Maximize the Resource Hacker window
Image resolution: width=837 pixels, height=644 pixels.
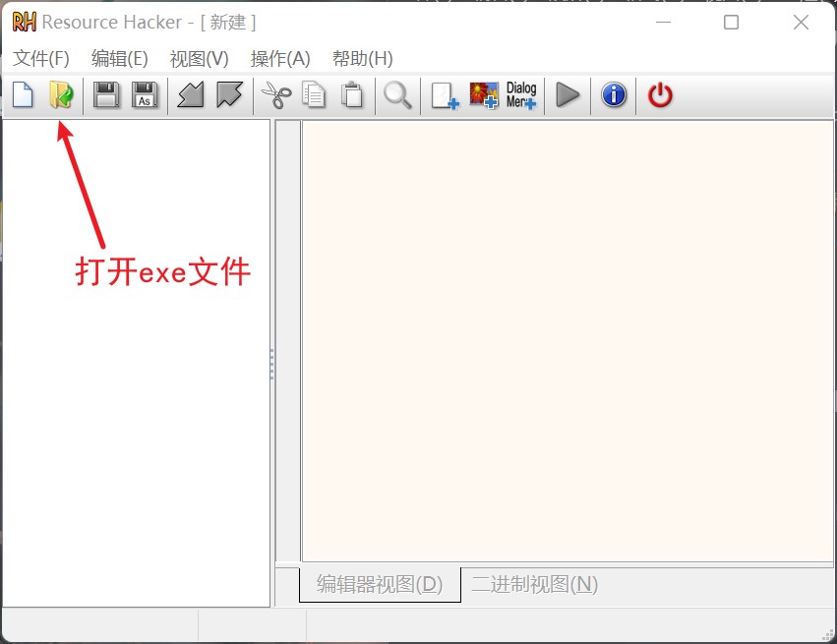(732, 22)
